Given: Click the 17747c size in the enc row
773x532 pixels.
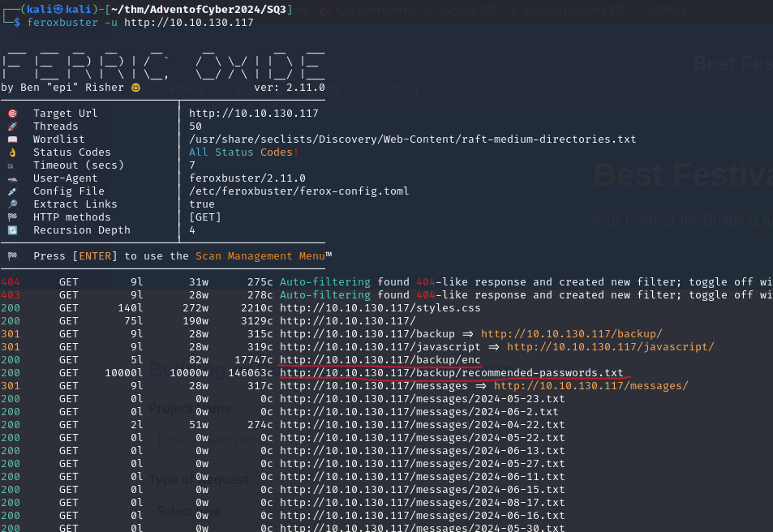Looking at the screenshot, I should tap(254, 360).
